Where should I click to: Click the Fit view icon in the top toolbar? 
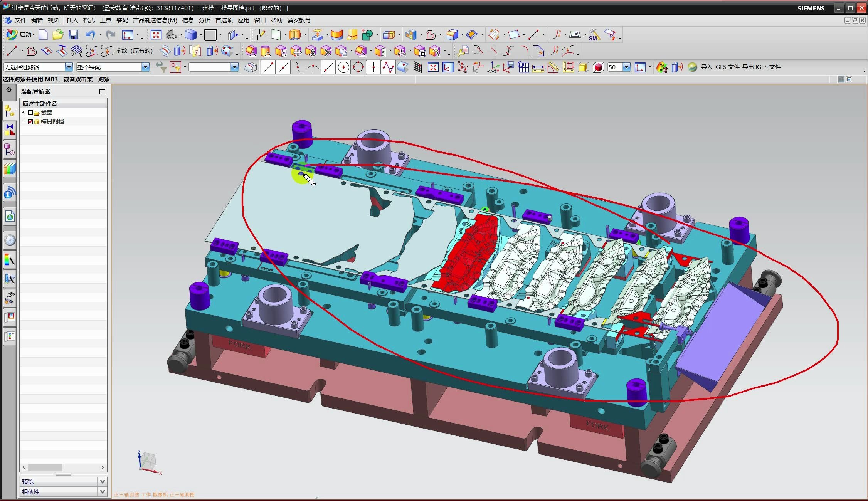point(156,35)
